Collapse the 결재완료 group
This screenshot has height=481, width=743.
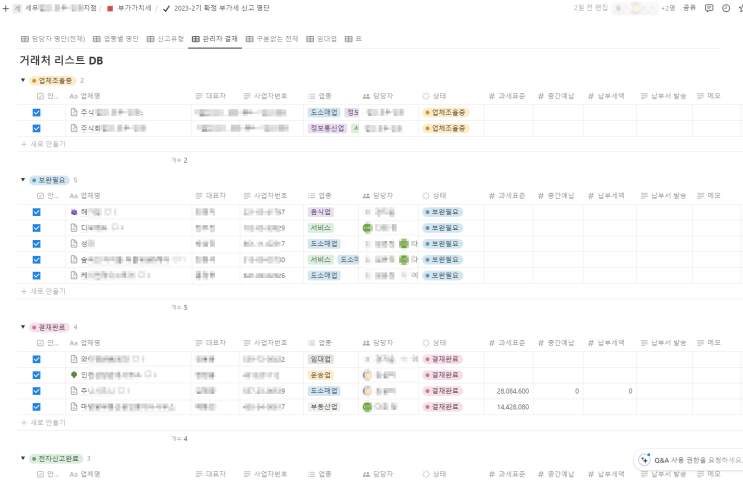coord(23,327)
